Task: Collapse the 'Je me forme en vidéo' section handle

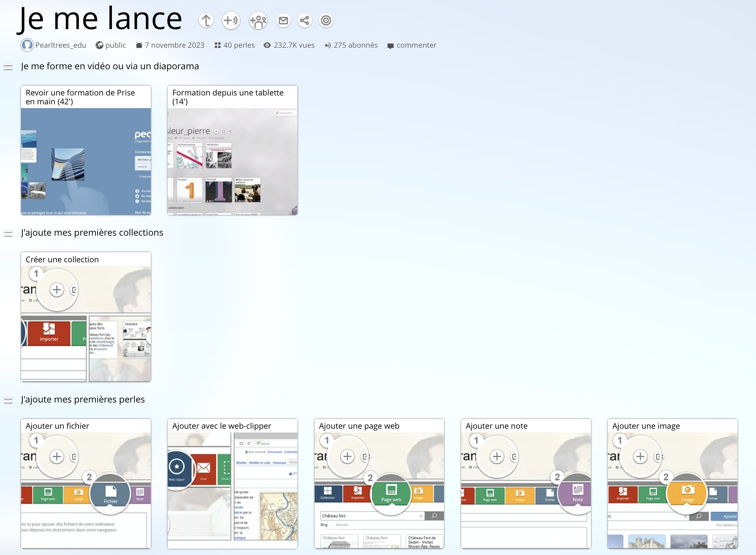Action: click(8, 67)
